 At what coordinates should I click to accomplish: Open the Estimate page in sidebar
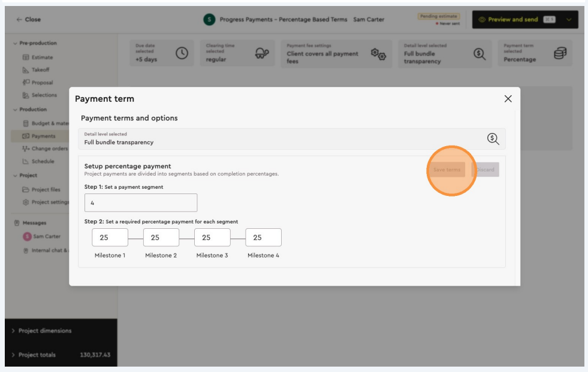point(42,58)
